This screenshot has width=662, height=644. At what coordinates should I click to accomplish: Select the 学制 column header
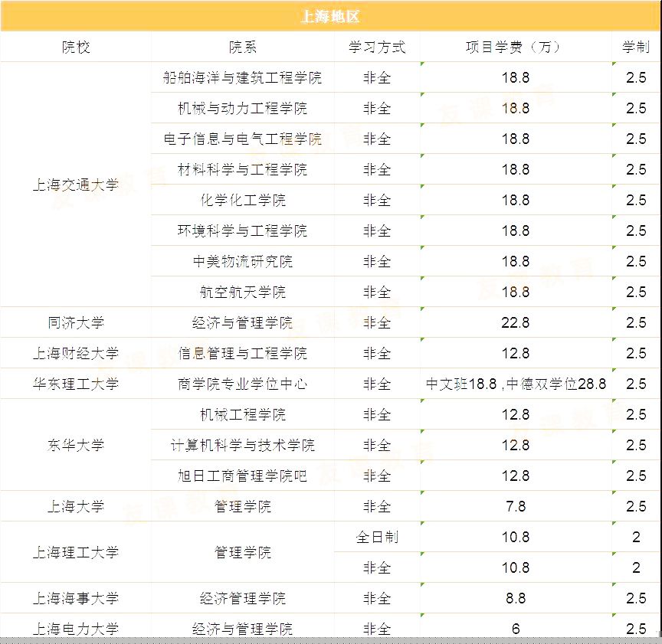click(x=636, y=47)
